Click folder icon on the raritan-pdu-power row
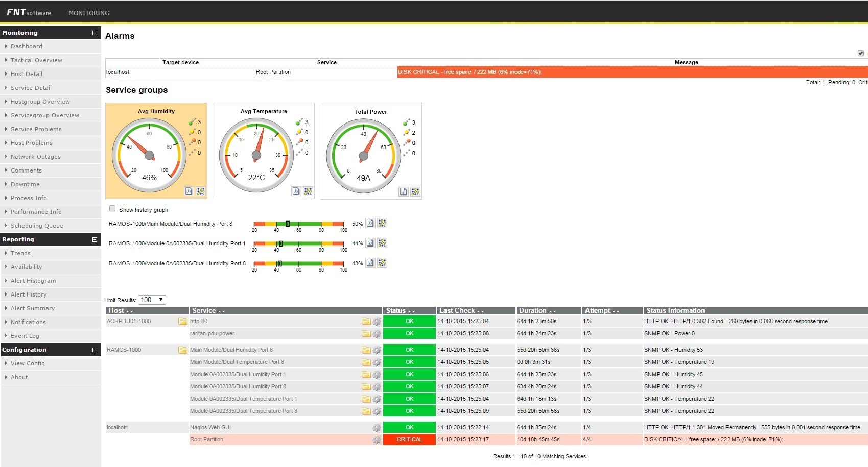 pyautogui.click(x=366, y=334)
